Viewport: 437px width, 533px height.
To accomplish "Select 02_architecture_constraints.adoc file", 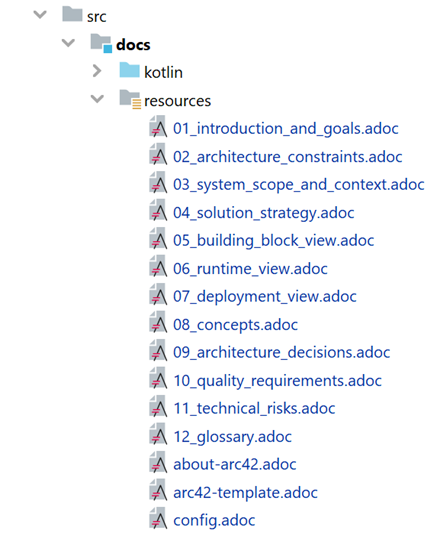I will tap(287, 157).
